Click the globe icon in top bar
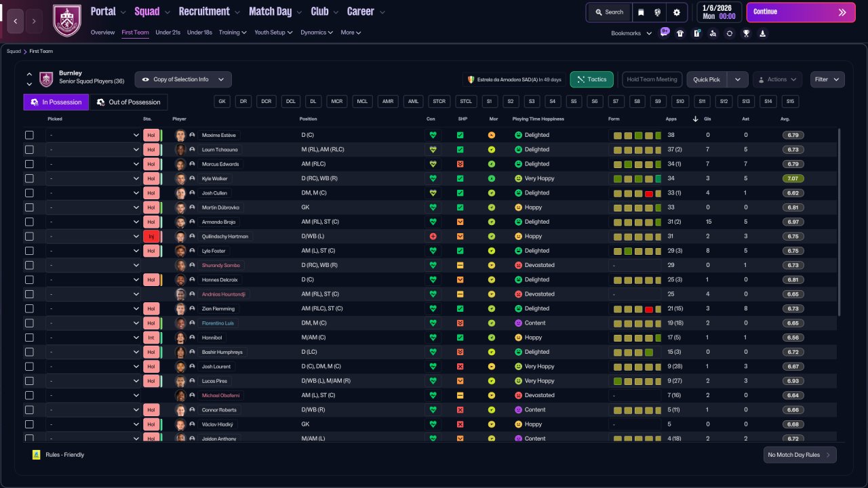Viewport: 868px width, 488px height. (658, 12)
